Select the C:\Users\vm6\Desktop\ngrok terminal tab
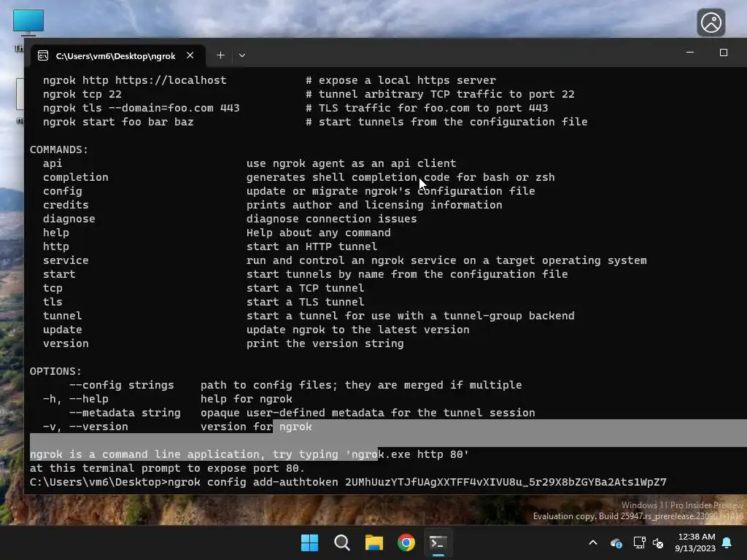The height and width of the screenshot is (560, 747). [x=117, y=55]
